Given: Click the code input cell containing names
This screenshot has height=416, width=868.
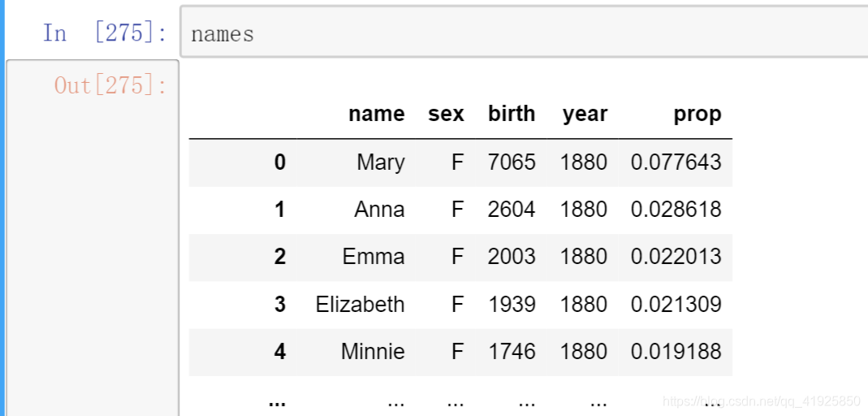Looking at the screenshot, I should point(524,32).
